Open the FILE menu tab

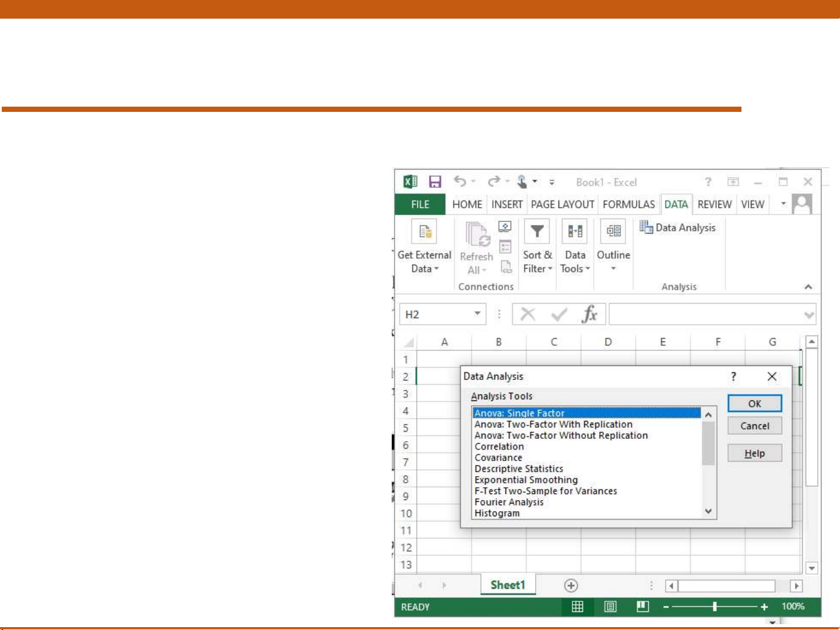[420, 205]
